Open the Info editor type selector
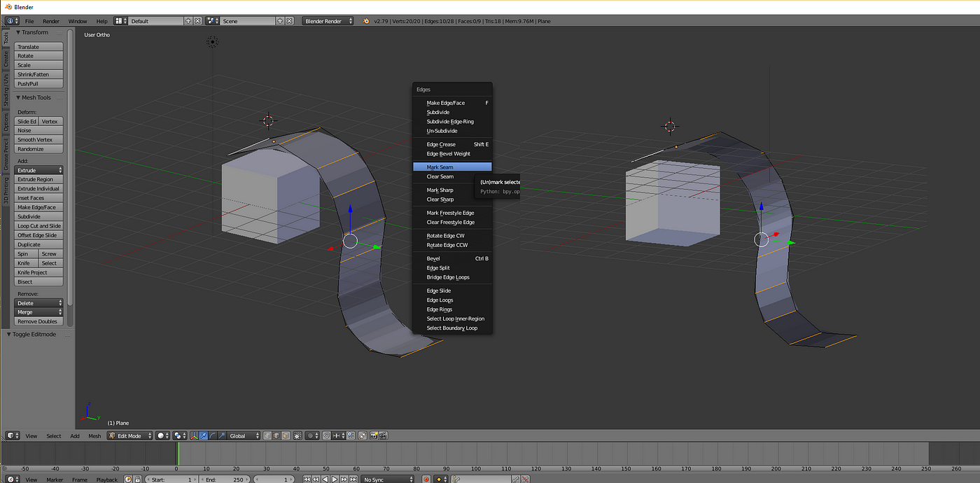This screenshot has width=980, height=483. click(x=13, y=21)
